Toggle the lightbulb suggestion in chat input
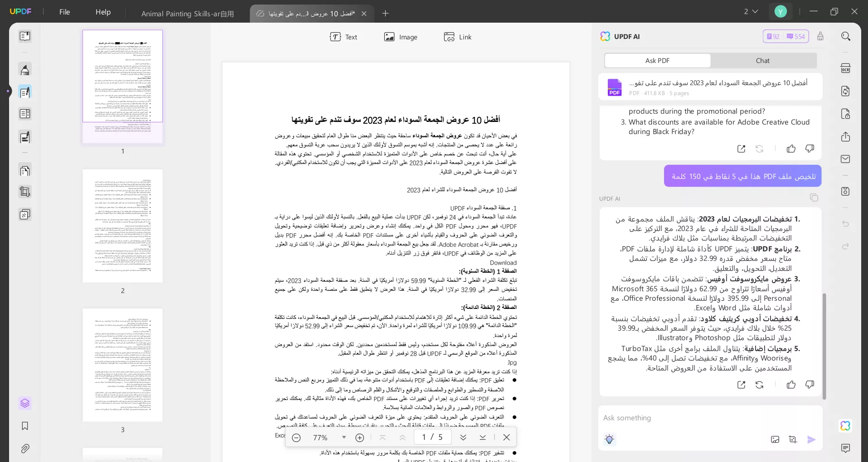This screenshot has width=868, height=462. 609,439
